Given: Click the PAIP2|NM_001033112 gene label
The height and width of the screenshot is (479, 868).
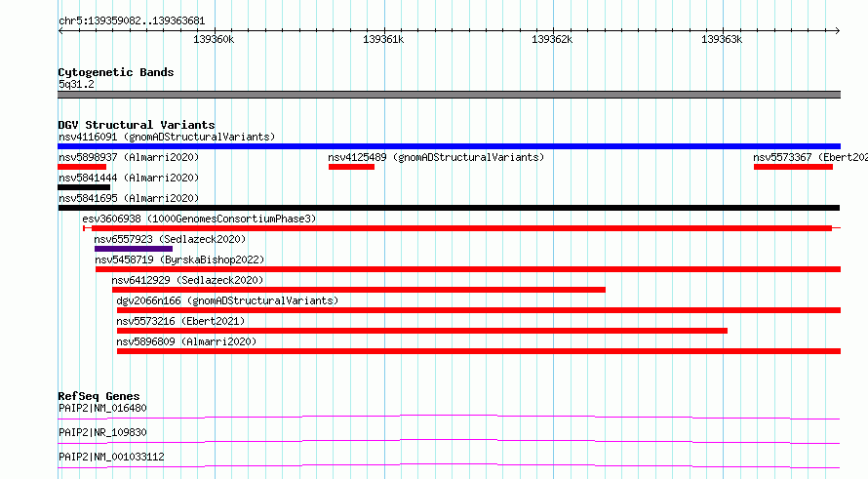Looking at the screenshot, I should [111, 457].
